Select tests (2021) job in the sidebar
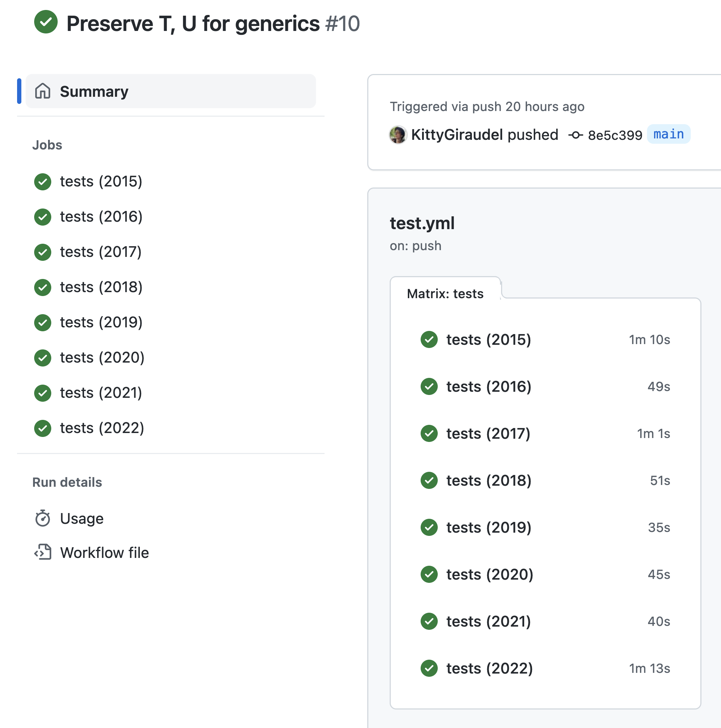Image resolution: width=721 pixels, height=728 pixels. point(101,392)
